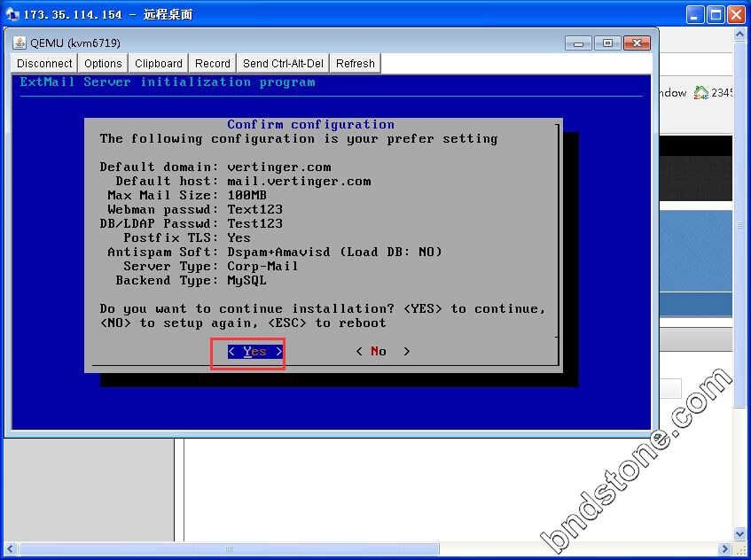Click the 2345 house icon in background window
This screenshot has width=751, height=560.
700,92
